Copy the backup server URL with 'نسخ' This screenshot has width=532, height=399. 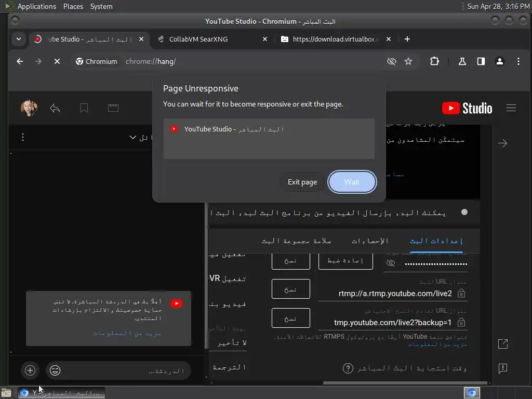[x=291, y=318]
